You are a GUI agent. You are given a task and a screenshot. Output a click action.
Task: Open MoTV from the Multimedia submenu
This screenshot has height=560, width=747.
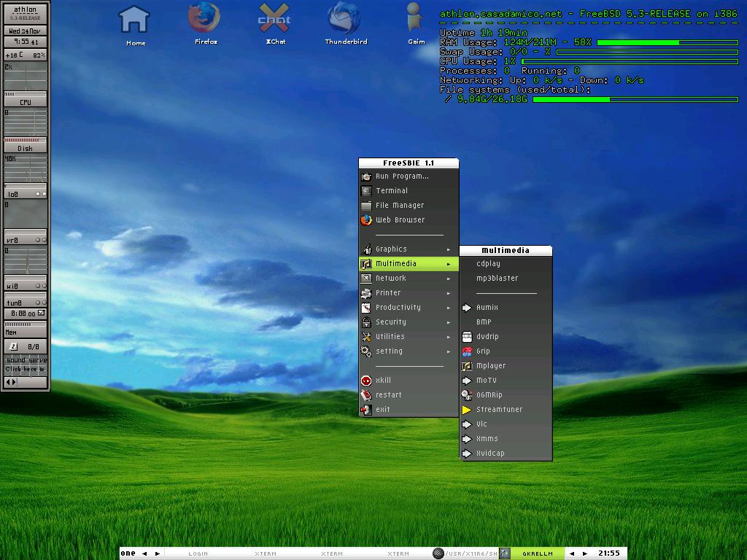pos(506,381)
